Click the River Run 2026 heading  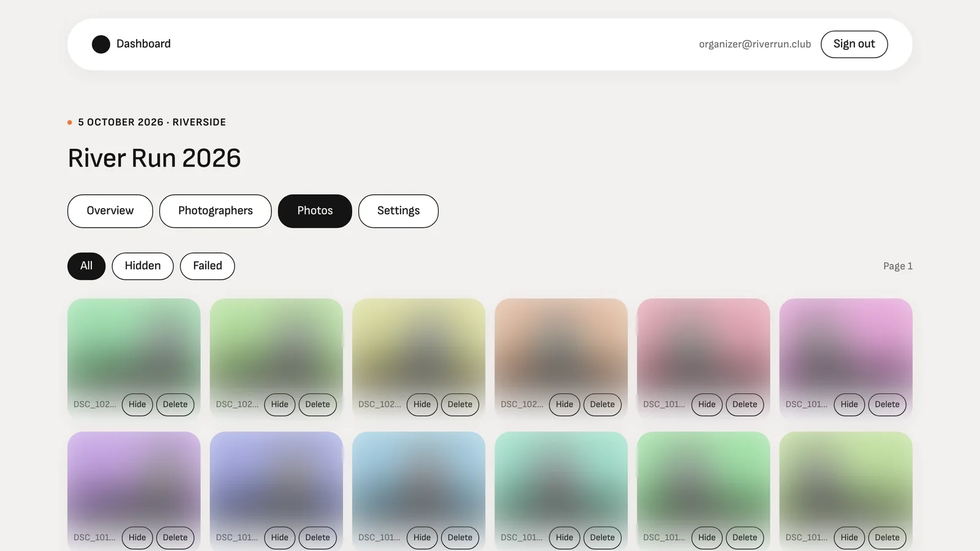(x=154, y=158)
